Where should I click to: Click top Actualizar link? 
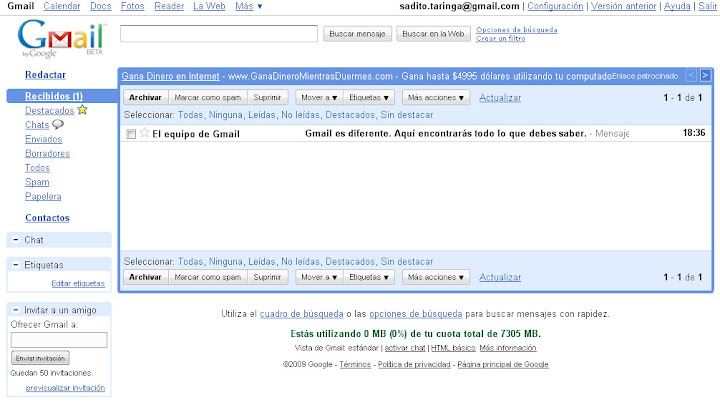pyautogui.click(x=500, y=97)
